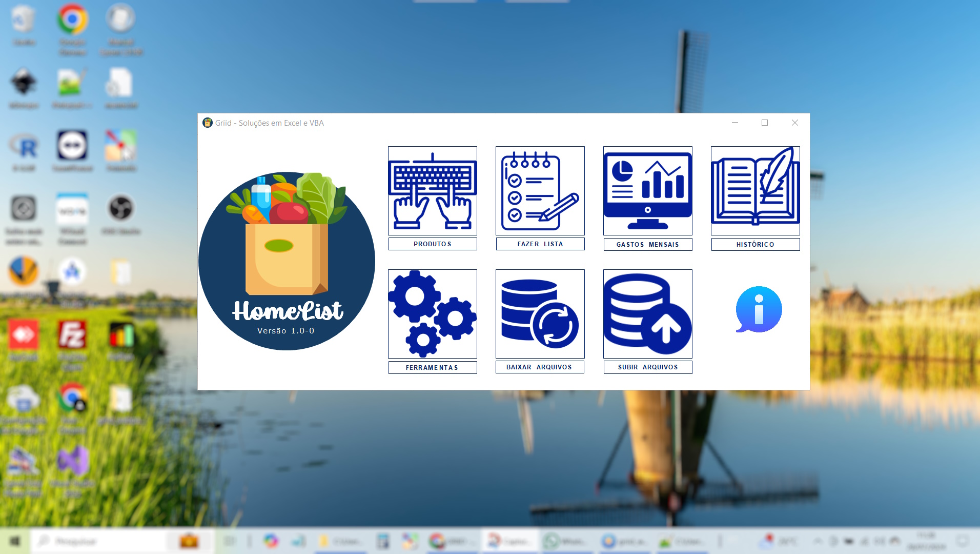
Task: Click the SUBIR ARQUIVOS text button
Action: (647, 367)
